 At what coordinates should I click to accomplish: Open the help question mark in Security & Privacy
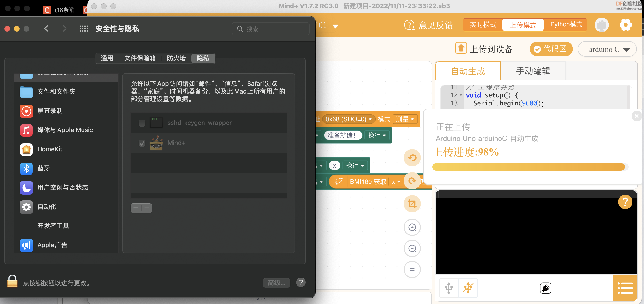point(301,282)
